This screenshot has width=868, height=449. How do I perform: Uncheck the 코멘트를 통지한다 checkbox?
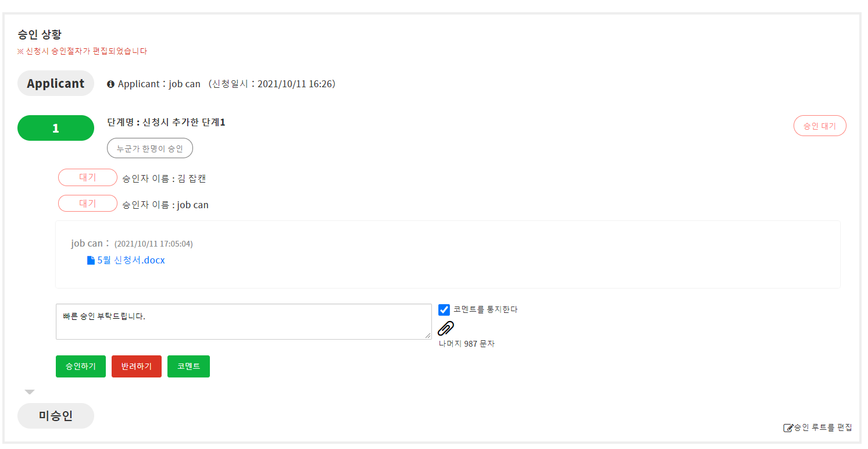pos(444,309)
